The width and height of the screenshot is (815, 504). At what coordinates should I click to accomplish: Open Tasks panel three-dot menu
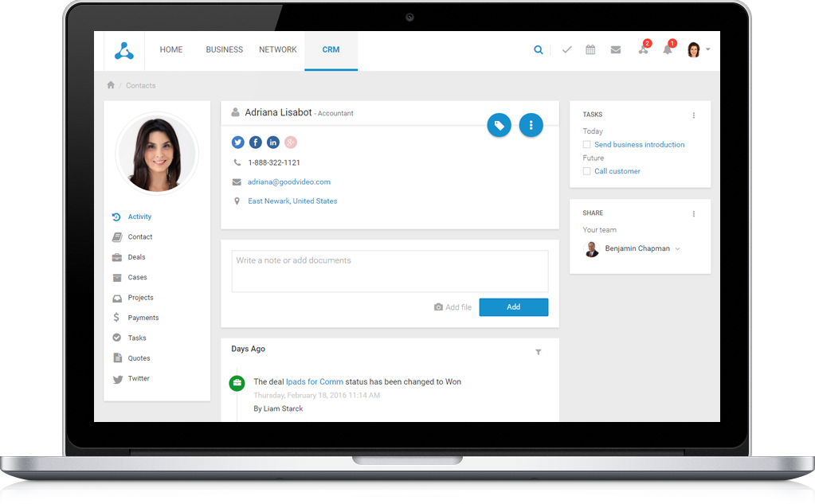693,115
